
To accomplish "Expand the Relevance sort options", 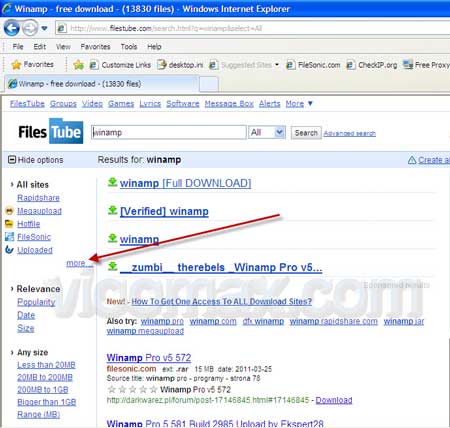I will [35, 289].
